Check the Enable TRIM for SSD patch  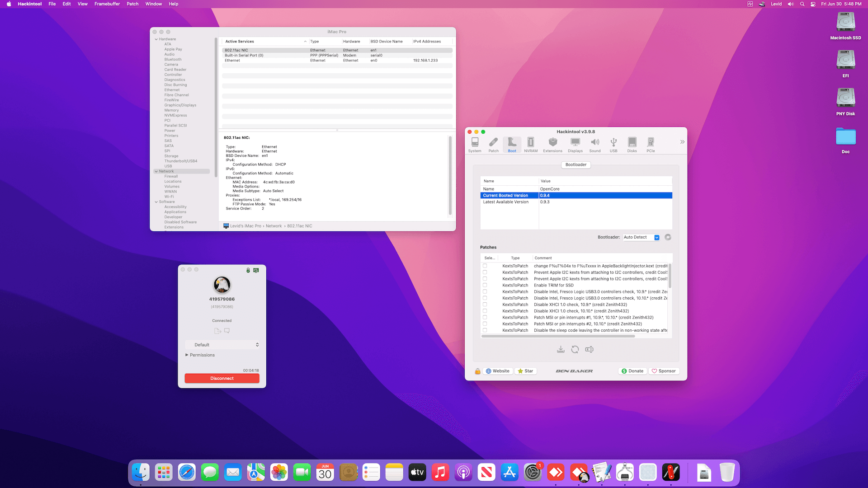click(x=485, y=285)
